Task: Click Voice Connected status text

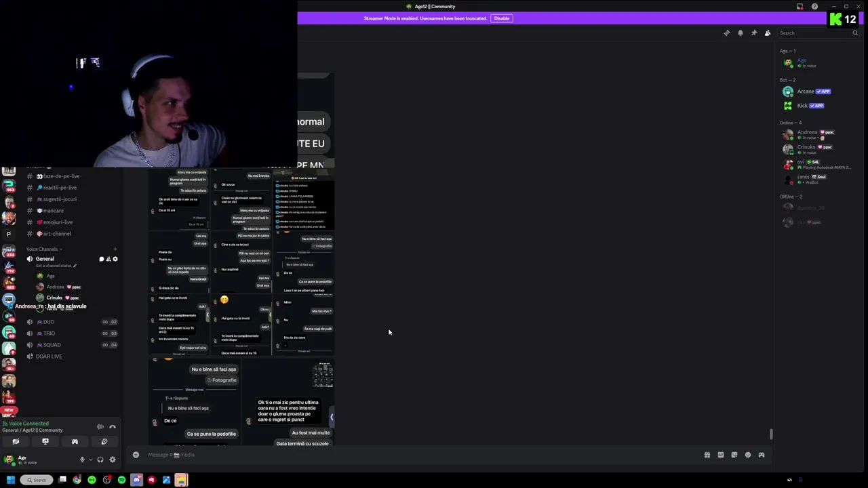Action: pyautogui.click(x=28, y=424)
